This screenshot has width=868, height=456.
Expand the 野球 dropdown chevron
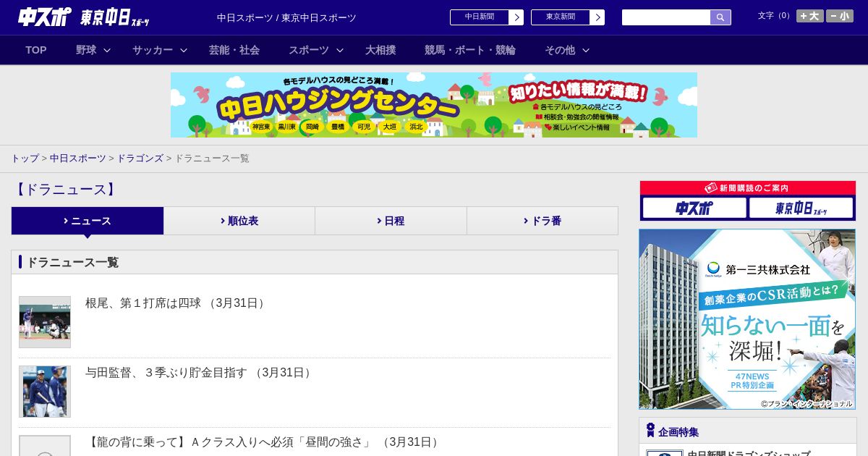coord(107,50)
